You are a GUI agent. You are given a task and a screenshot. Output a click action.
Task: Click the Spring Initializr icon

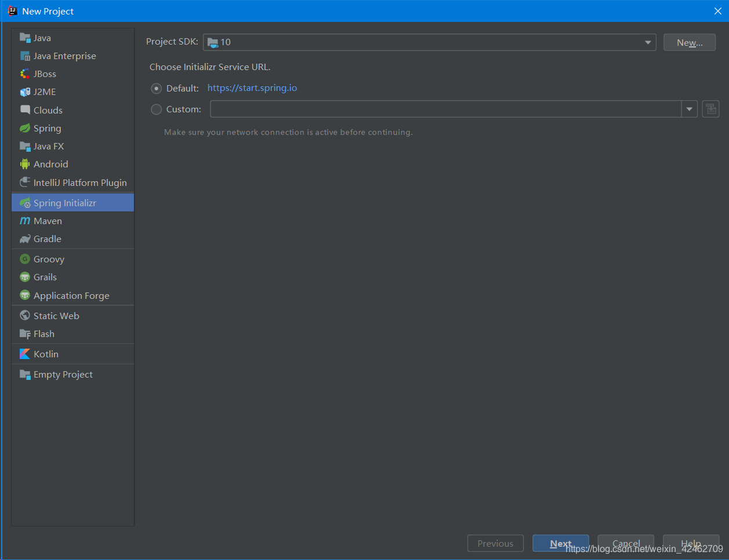tap(25, 203)
